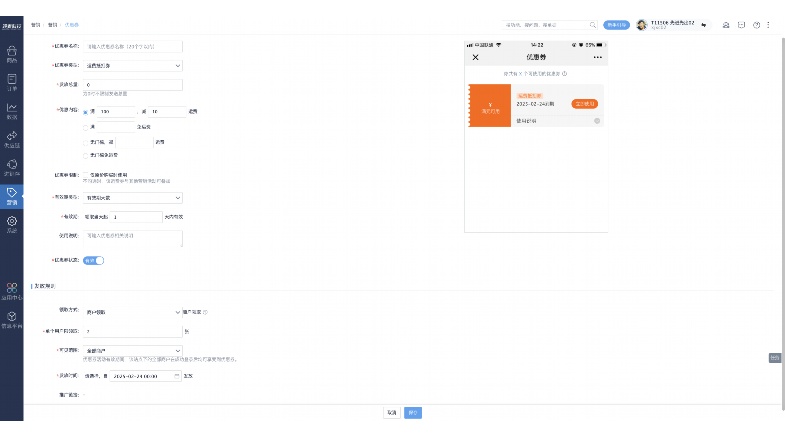Open the sidebar section with cube icon

(12, 319)
